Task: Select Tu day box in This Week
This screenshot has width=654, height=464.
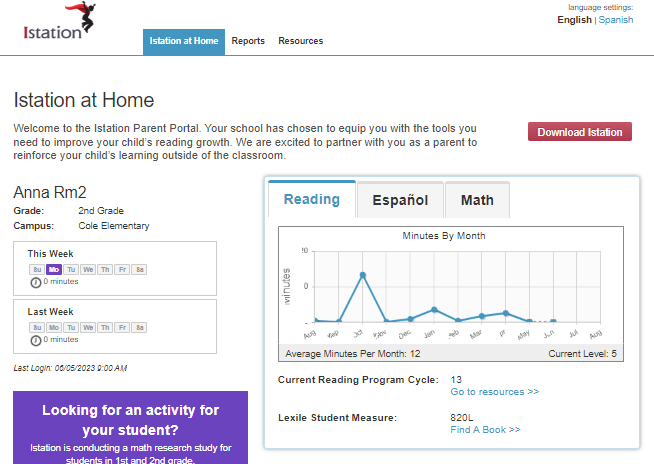Action: coord(71,270)
